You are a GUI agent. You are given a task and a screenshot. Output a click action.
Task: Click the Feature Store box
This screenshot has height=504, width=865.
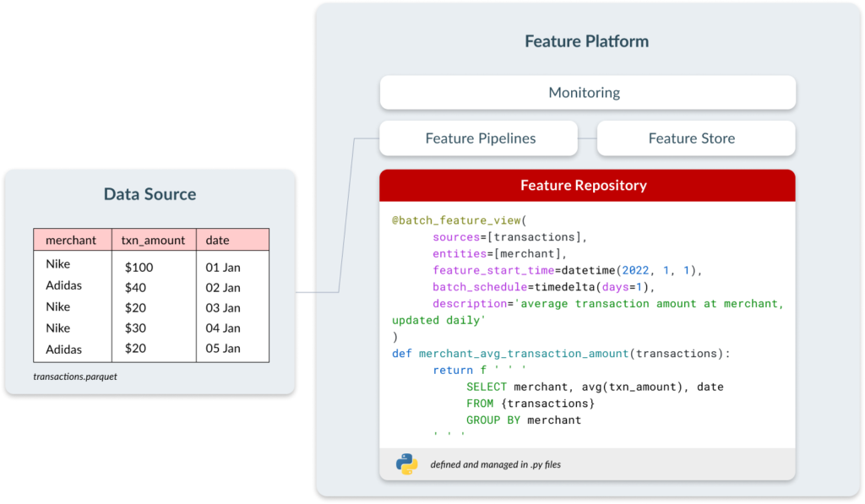696,138
